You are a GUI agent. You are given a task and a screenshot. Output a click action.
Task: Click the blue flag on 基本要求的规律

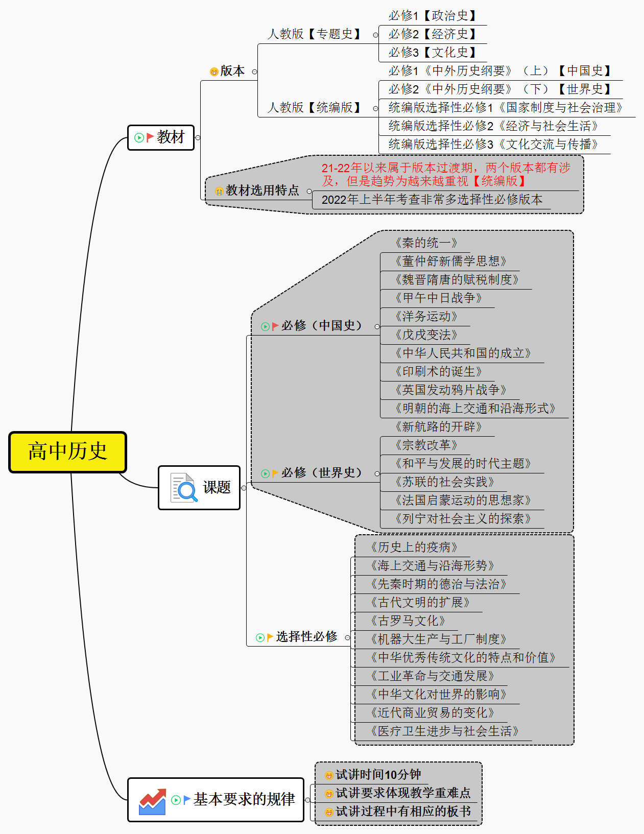pyautogui.click(x=187, y=800)
